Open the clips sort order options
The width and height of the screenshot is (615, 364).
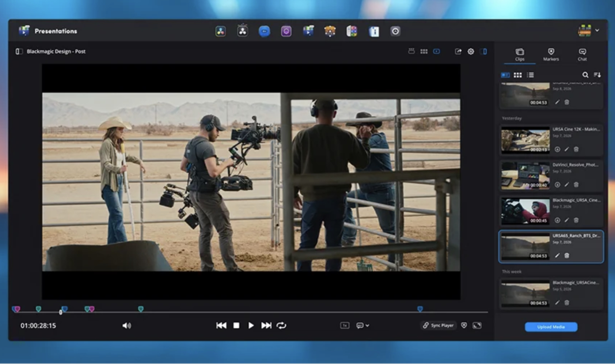(x=597, y=75)
